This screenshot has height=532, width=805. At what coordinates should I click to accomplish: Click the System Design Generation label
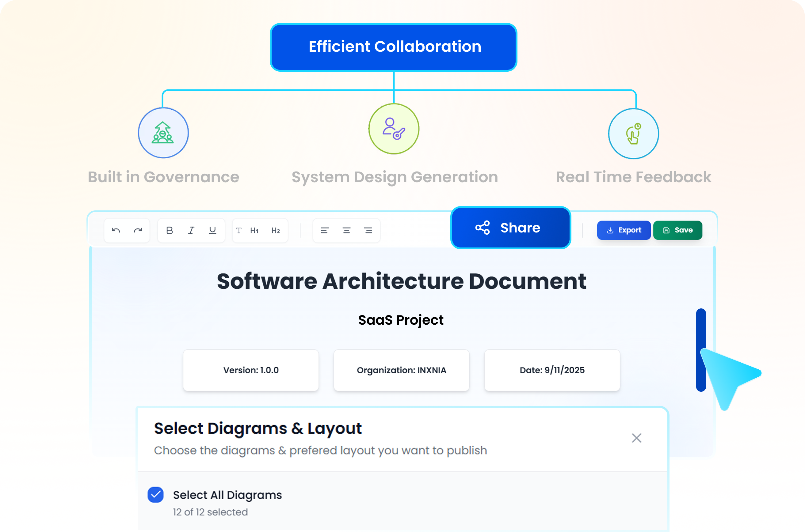395,177
